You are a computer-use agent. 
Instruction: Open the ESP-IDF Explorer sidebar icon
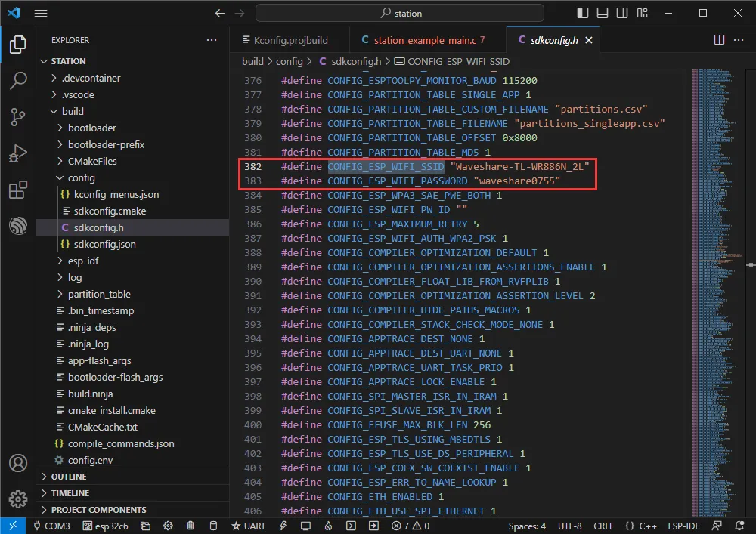point(18,226)
